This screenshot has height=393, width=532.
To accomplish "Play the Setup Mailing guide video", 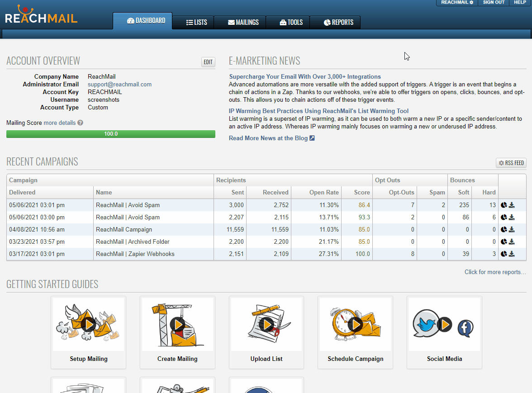I will (89, 324).
